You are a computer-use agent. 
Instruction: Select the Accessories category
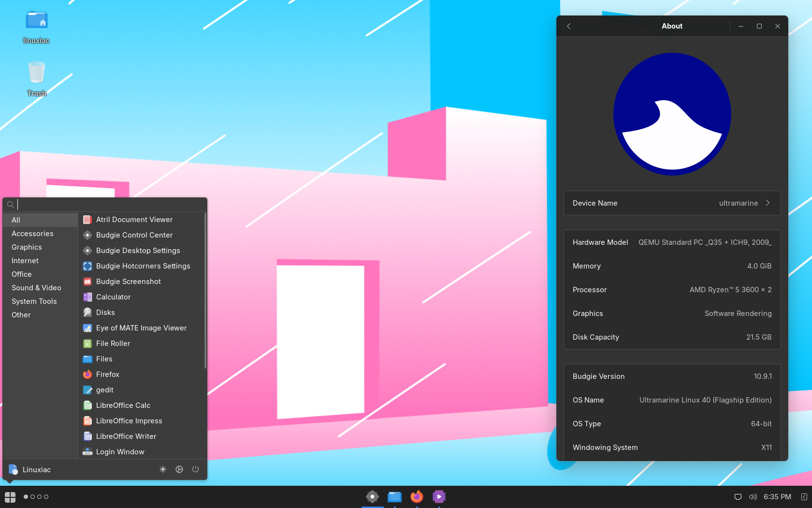point(41,234)
